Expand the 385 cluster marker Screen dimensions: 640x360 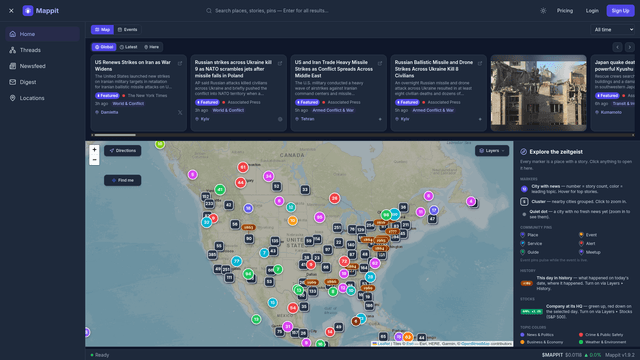tap(212, 255)
